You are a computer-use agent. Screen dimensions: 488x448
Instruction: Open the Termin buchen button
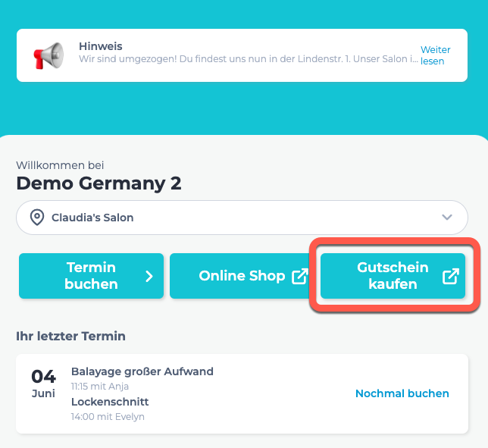click(91, 276)
